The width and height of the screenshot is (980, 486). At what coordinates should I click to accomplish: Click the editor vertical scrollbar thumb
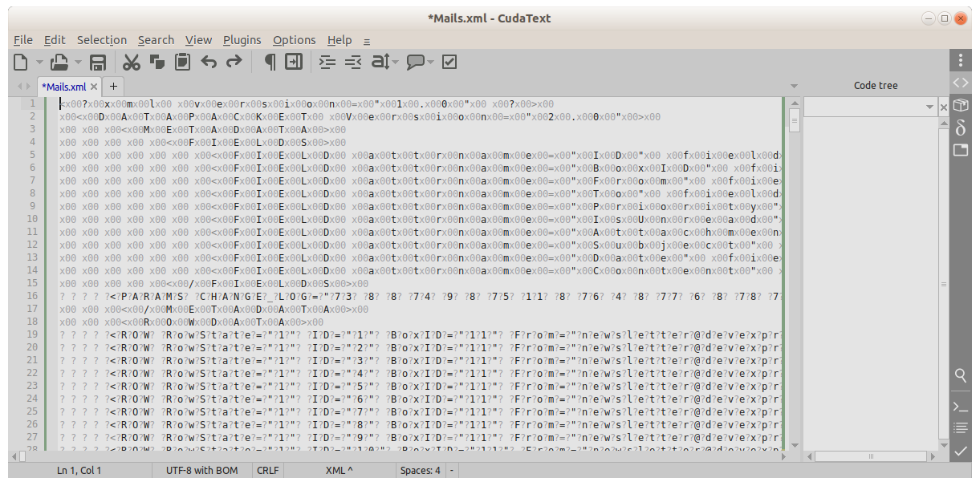[795, 122]
